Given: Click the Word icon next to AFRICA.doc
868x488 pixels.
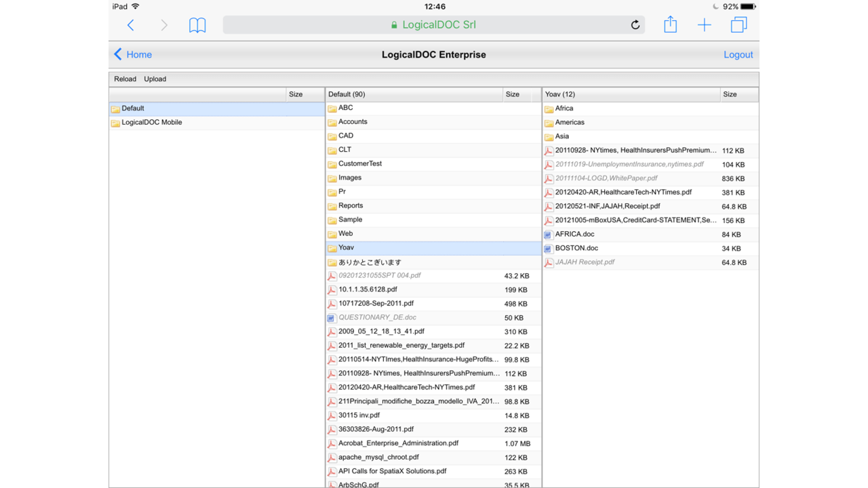Looking at the screenshot, I should (x=548, y=234).
